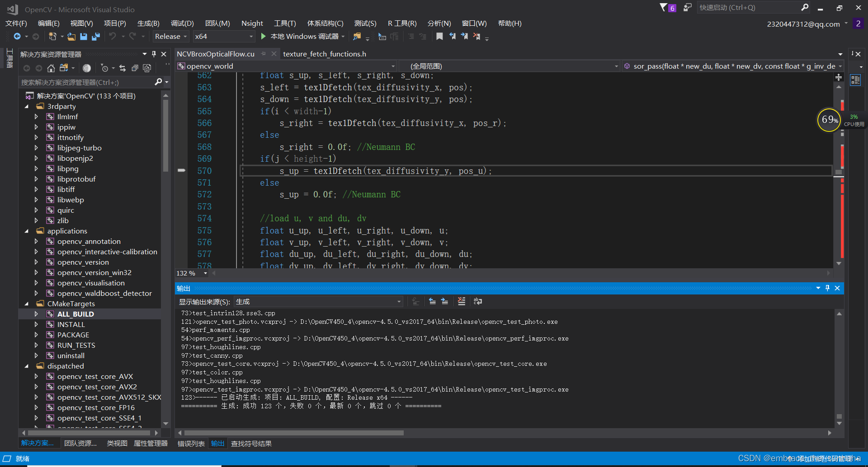Collapse All items in Solution Explorer

click(135, 68)
